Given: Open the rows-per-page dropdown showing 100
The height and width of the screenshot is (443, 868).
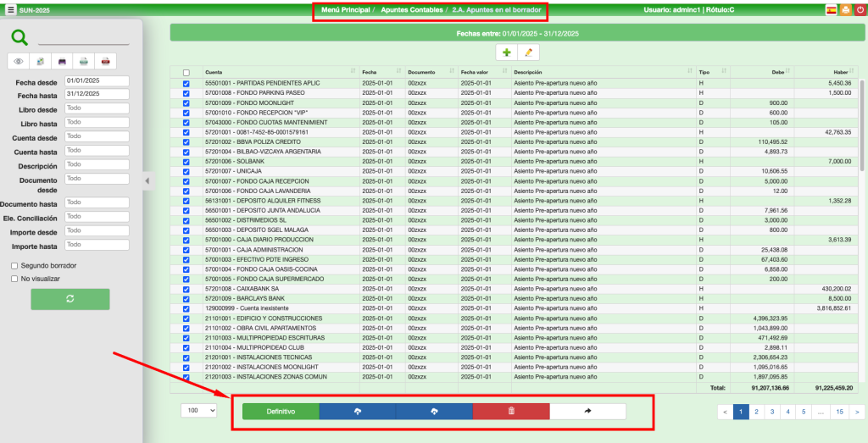Looking at the screenshot, I should click(199, 410).
